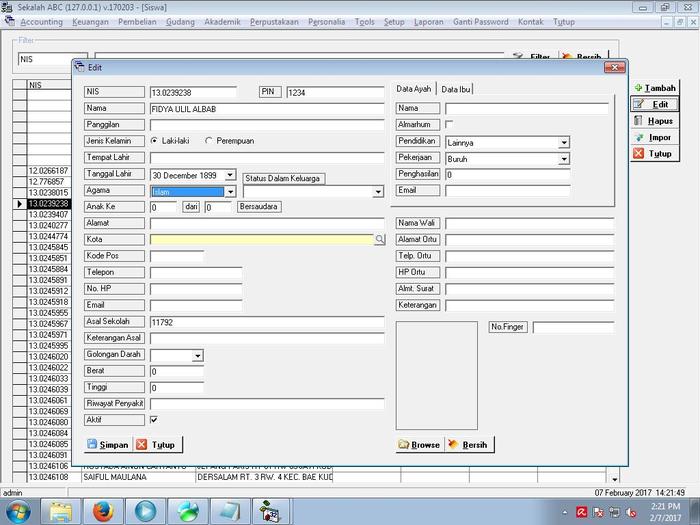This screenshot has width=700, height=525.
Task: Switch to the Data Ibu tab
Action: 456,89
